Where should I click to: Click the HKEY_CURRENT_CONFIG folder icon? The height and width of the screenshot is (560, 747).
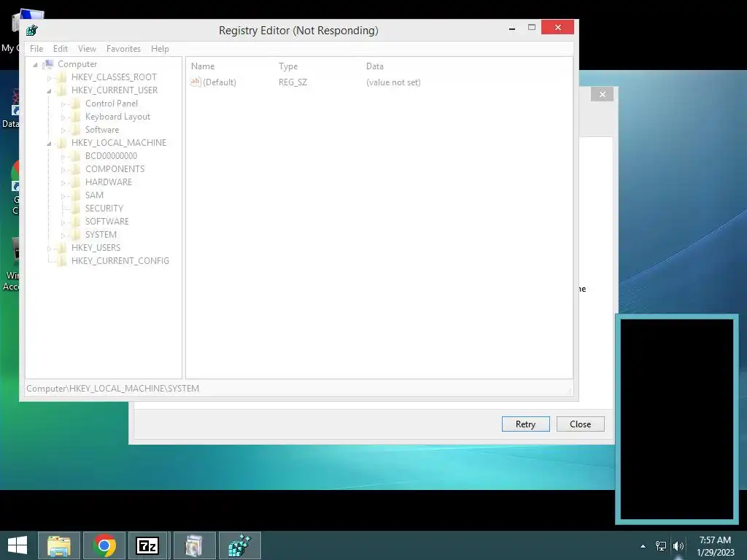pos(61,261)
